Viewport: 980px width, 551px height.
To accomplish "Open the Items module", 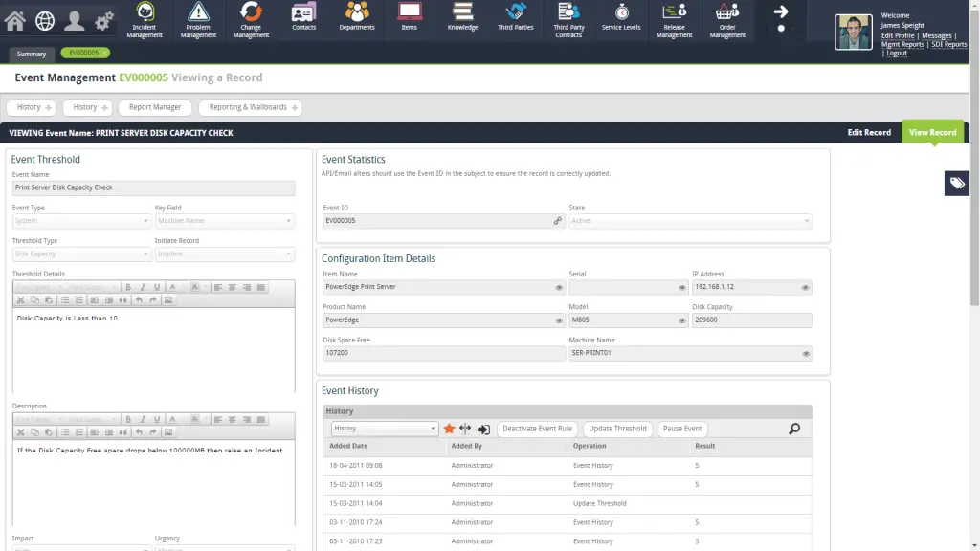I will [410, 17].
